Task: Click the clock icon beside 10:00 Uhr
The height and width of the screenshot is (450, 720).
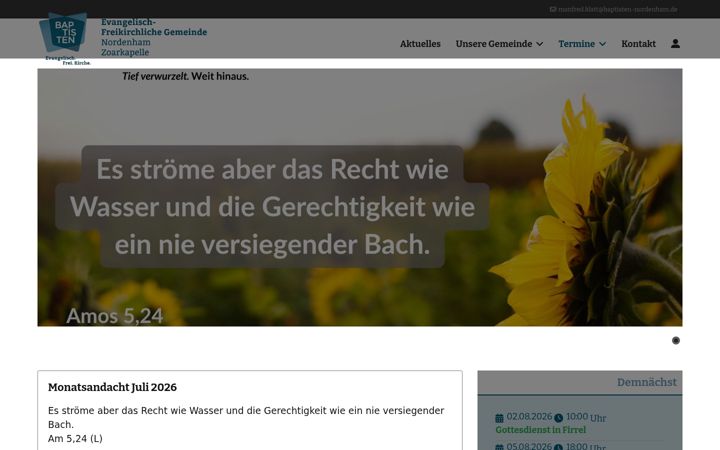Action: point(558,418)
